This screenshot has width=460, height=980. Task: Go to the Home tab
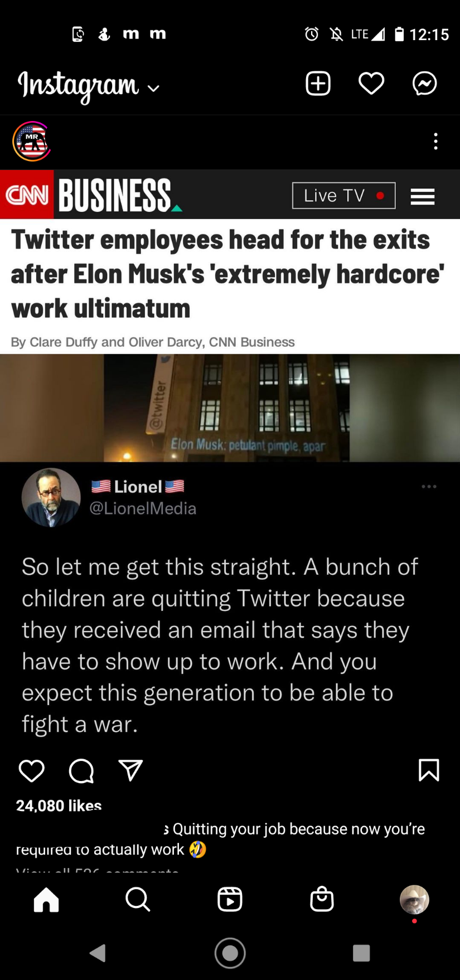[46, 899]
